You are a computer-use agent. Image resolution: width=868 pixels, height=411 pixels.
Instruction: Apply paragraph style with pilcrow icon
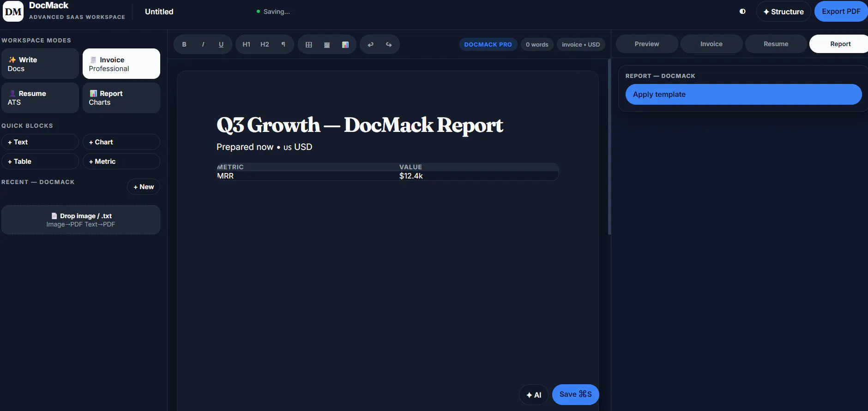(283, 45)
